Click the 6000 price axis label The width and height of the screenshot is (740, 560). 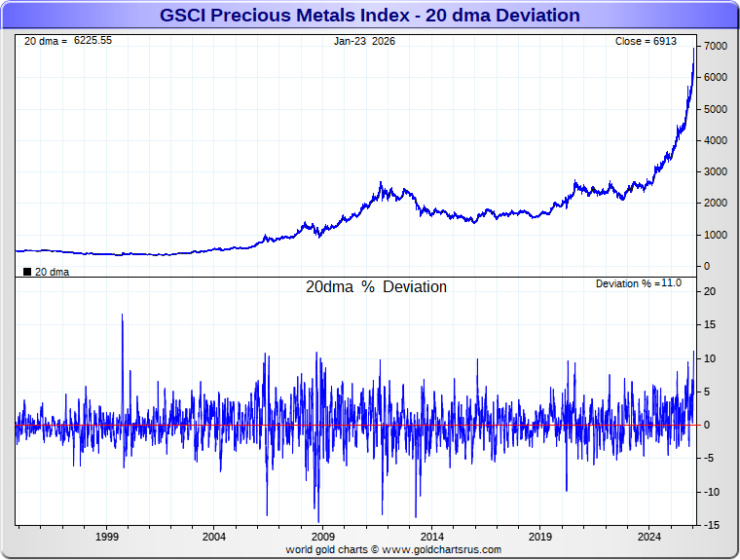(x=715, y=78)
